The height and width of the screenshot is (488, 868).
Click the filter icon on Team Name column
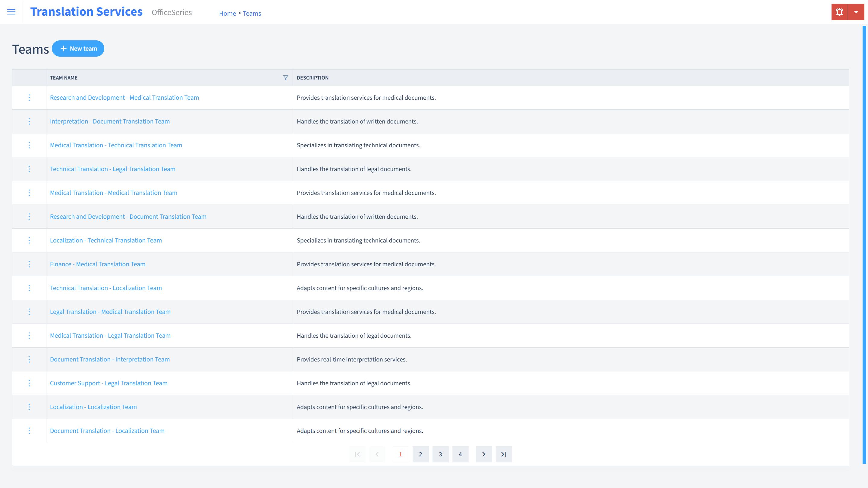(x=285, y=77)
